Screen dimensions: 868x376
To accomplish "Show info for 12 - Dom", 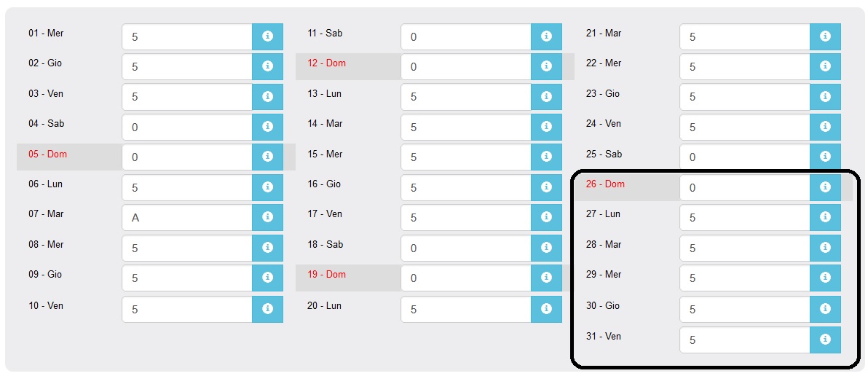I will coord(546,66).
